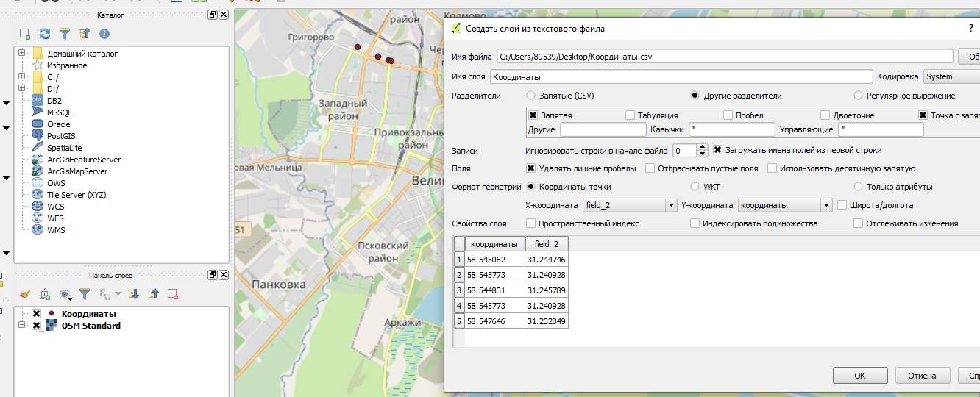Enable the Табуляция delimiter checkbox
The image size is (980, 397).
pos(631,115)
